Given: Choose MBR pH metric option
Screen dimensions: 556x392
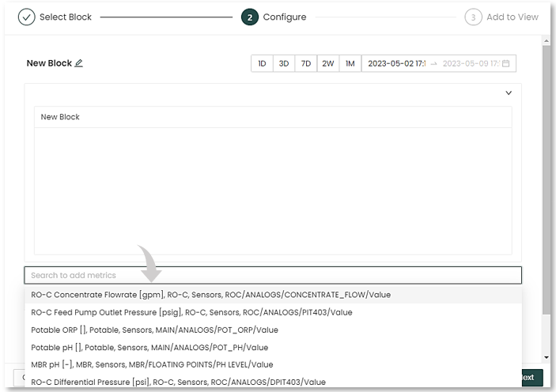Looking at the screenshot, I should 273,364.
